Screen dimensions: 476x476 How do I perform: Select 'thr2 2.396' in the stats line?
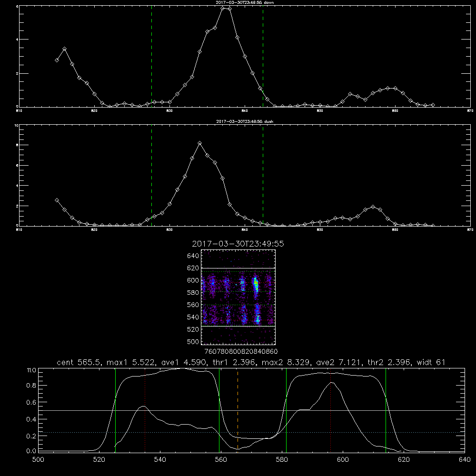[389, 362]
